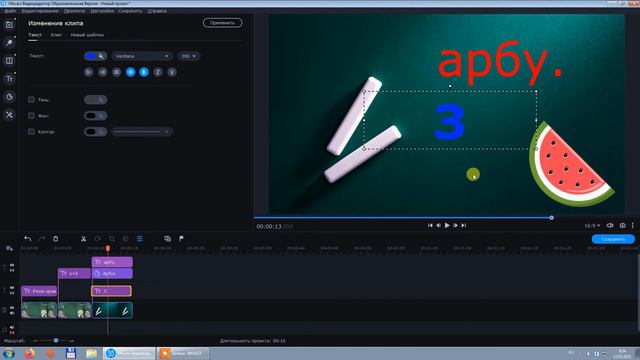
Task: Click the preview seek bar handle
Action: (551, 218)
